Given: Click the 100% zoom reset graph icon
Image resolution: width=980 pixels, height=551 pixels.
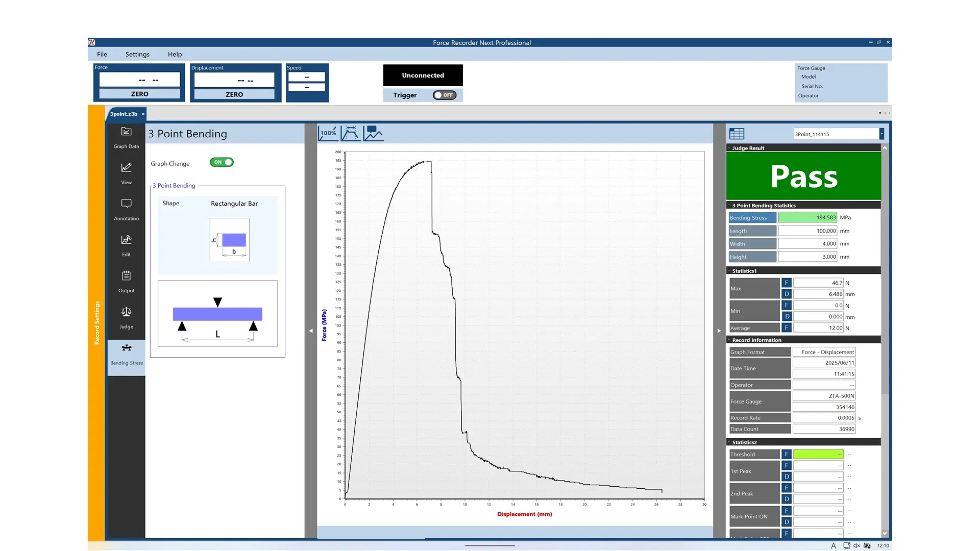Looking at the screenshot, I should [x=328, y=133].
